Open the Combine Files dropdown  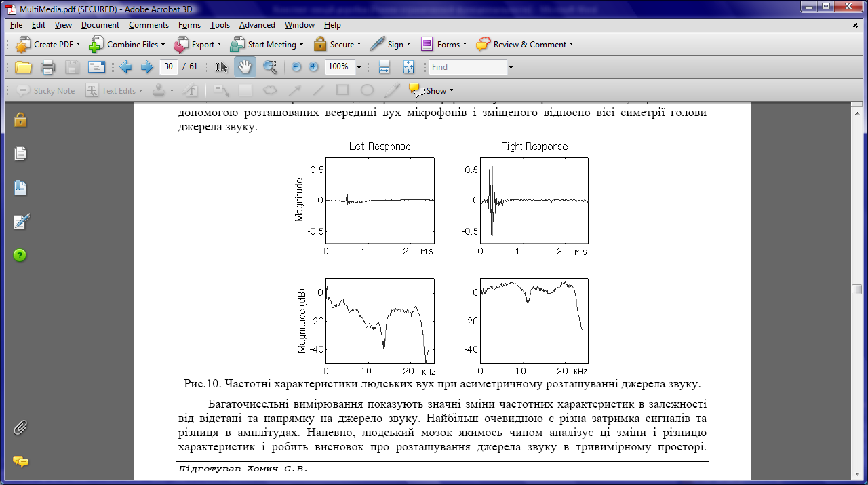coord(126,45)
